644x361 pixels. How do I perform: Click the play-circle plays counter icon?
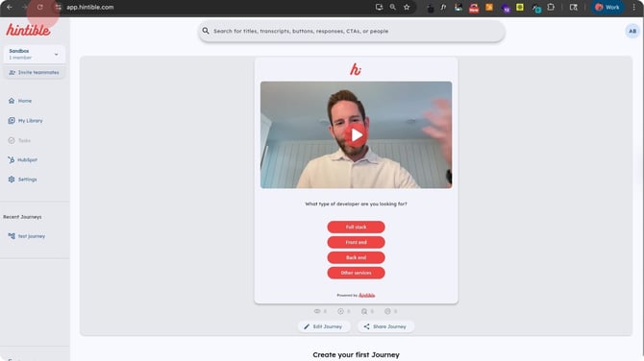(340, 311)
